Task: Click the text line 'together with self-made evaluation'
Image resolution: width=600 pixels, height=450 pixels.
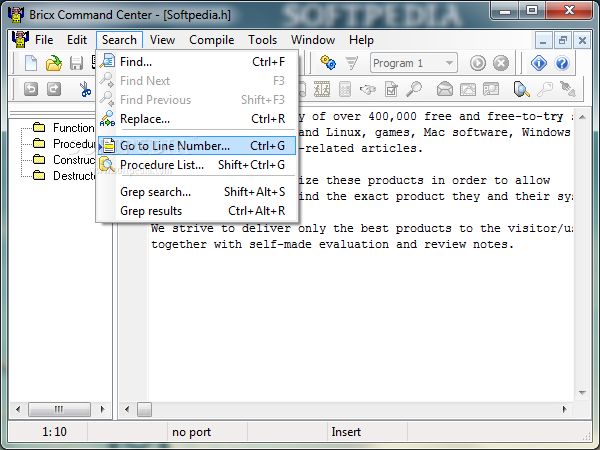Action: click(x=333, y=244)
